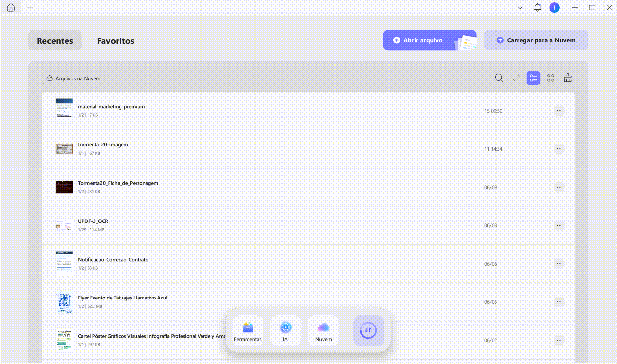The height and width of the screenshot is (364, 617).
Task: Click Cartel Póster Gráficos Visuales file name
Action: 152,336
